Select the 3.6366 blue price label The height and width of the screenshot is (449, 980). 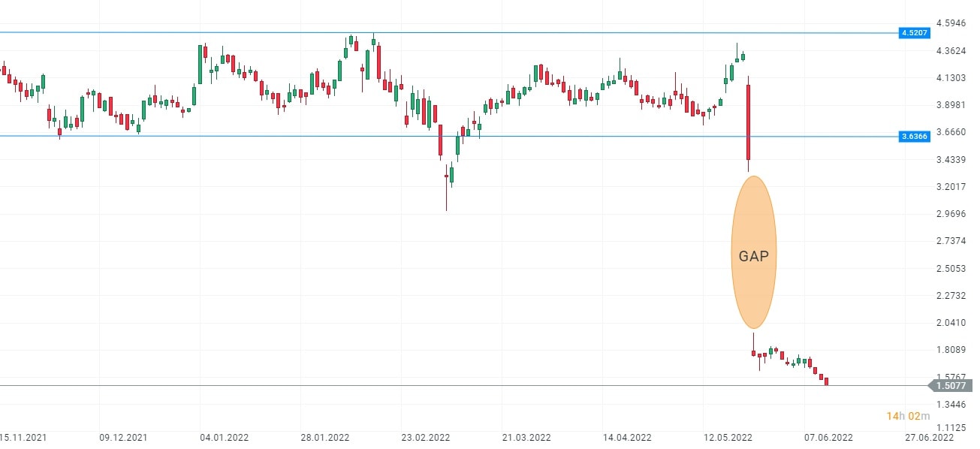(x=915, y=137)
